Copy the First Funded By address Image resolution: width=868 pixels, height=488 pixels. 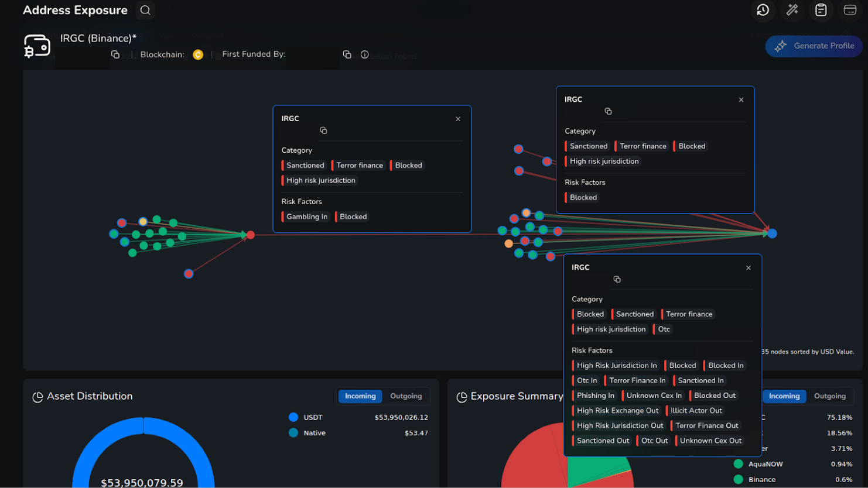pyautogui.click(x=347, y=54)
